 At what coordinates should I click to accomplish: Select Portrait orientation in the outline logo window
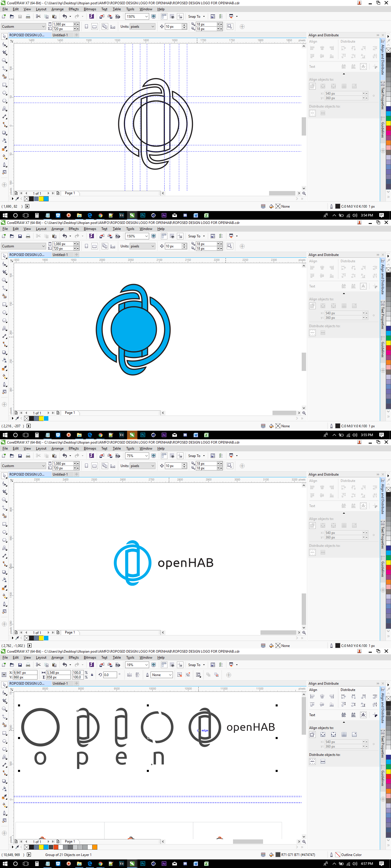pyautogui.click(x=86, y=26)
